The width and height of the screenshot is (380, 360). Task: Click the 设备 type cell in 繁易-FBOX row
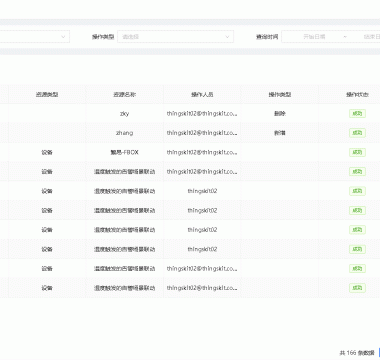[x=47, y=152]
